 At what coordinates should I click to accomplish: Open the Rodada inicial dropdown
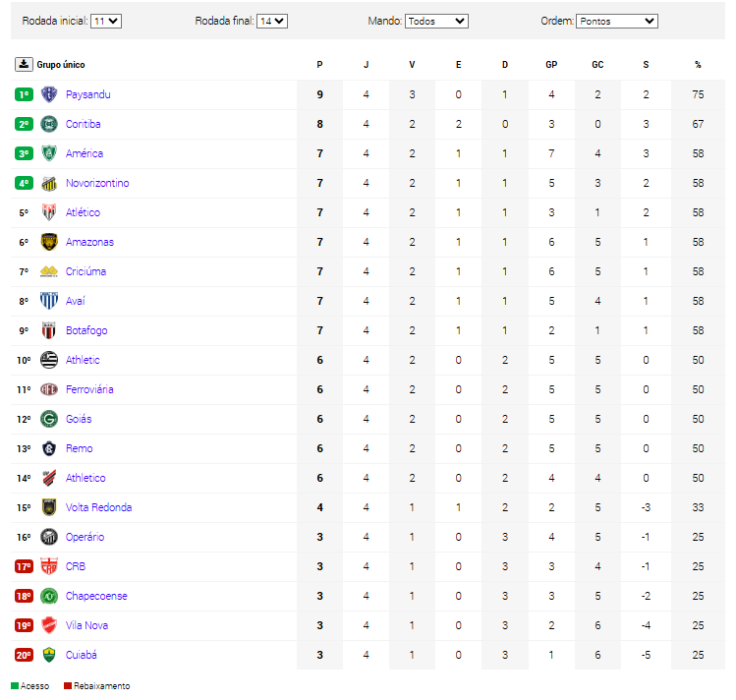pyautogui.click(x=106, y=21)
